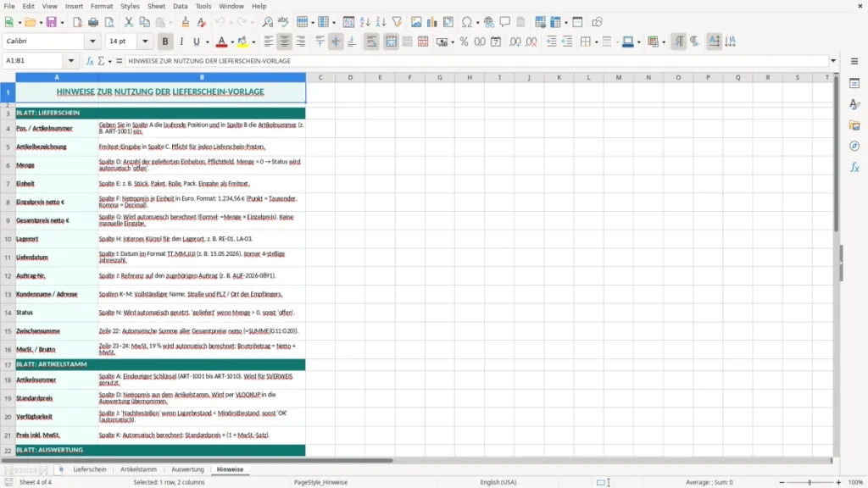Screen dimensions: 868x488
Task: Insert a chart with the chart icon
Action: pyautogui.click(x=432, y=22)
